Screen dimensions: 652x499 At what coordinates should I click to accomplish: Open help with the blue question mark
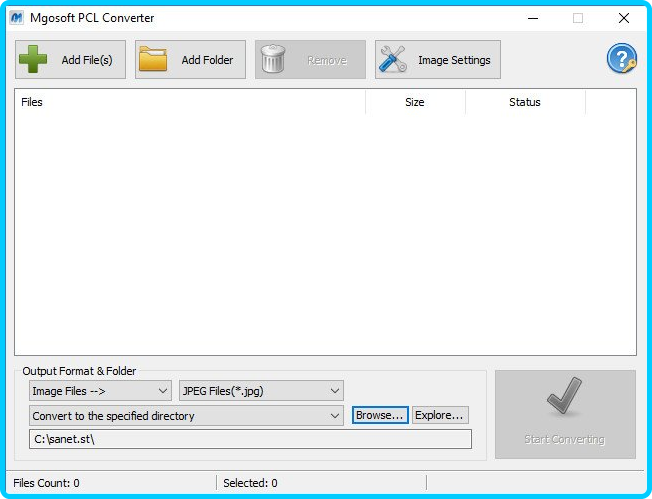pyautogui.click(x=621, y=59)
